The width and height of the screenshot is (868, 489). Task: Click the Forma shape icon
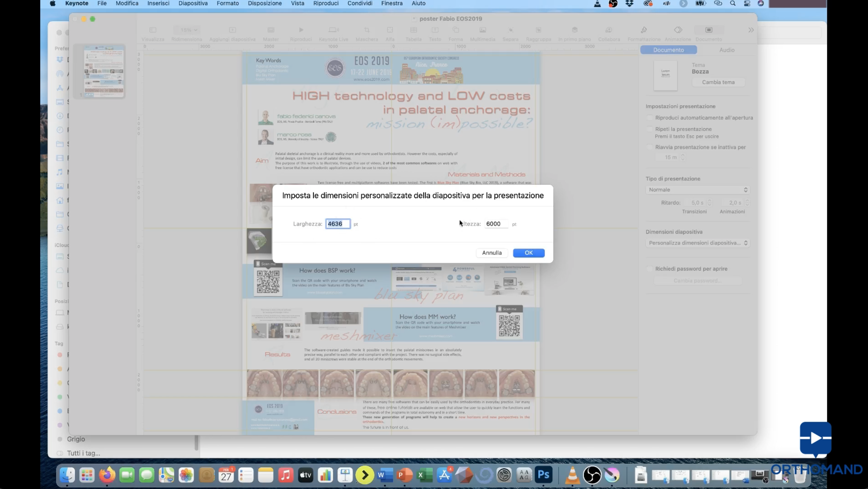coord(455,30)
